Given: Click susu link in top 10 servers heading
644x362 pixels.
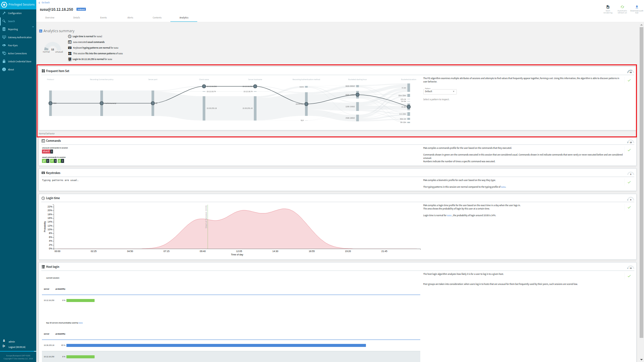Looking at the screenshot, I should click(x=80, y=323).
